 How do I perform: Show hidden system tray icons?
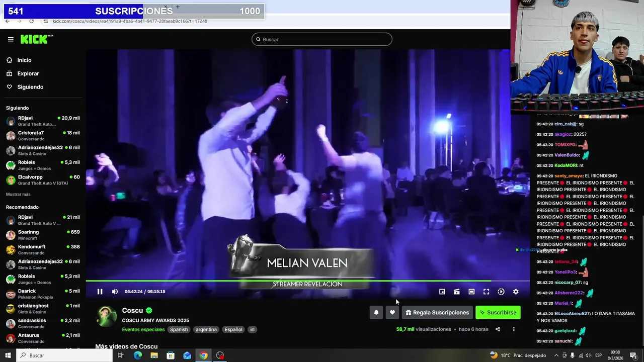click(556, 355)
